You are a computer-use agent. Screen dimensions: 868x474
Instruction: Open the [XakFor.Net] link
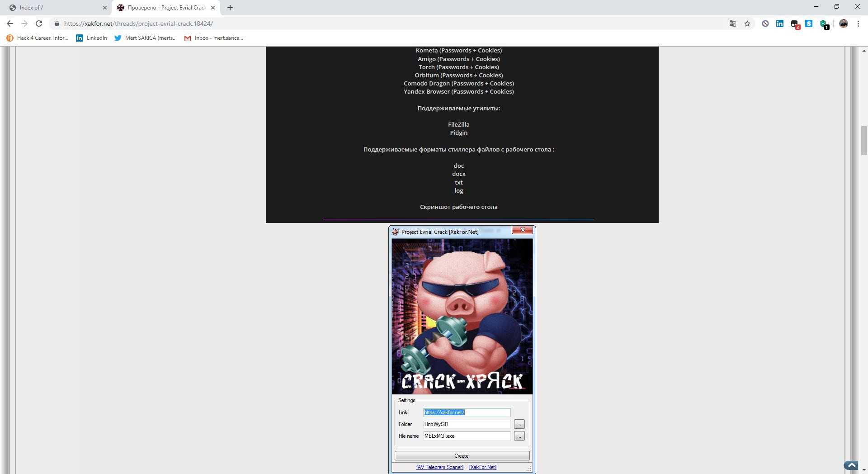click(482, 467)
